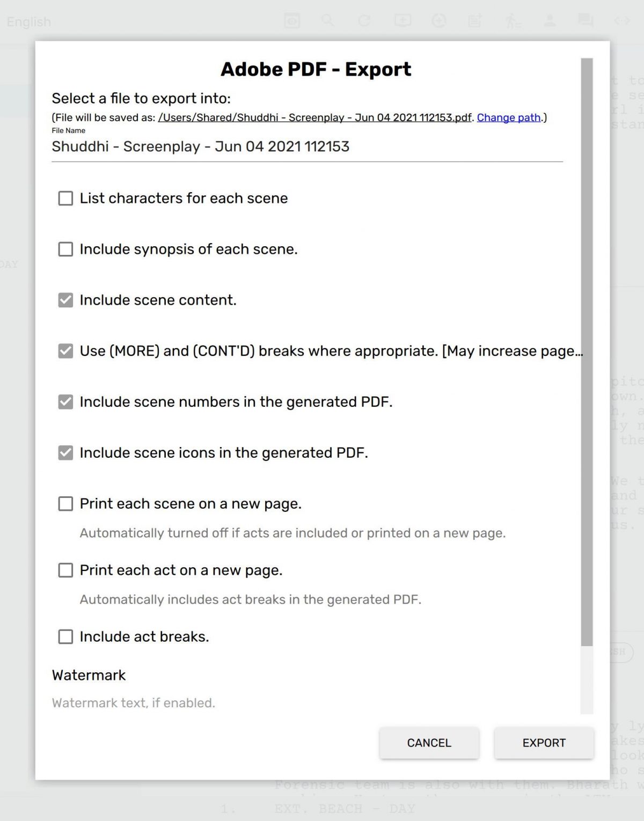Uncheck Include scene content option
This screenshot has width=644, height=821.
tap(65, 300)
